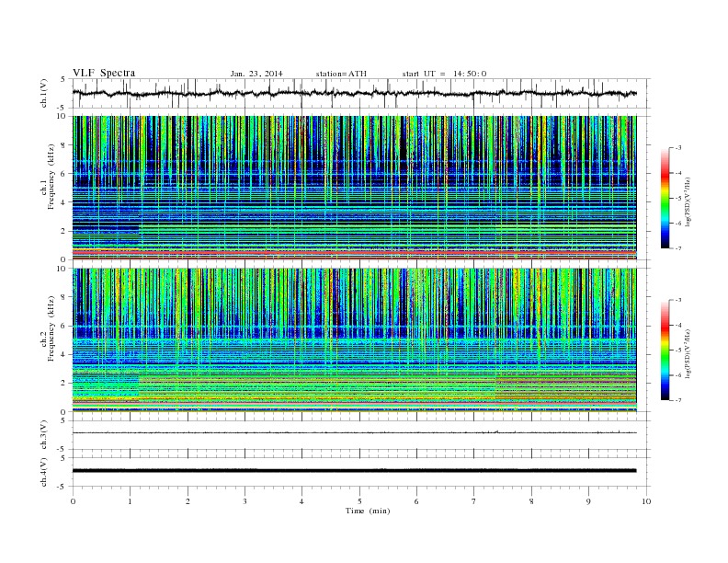Click the ch.3 voltage waveform trace
This screenshot has width=728, height=563.
coord(354,432)
